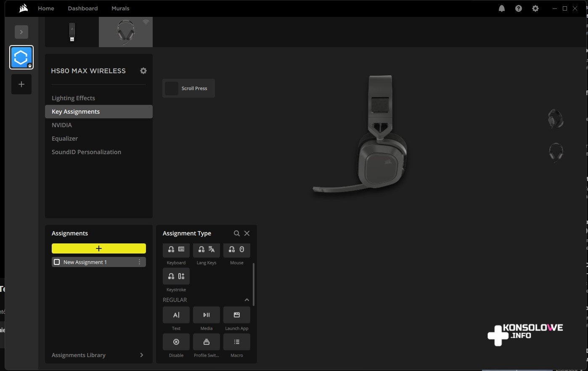Add a new assignment with yellow plus button
The image size is (588, 371).
click(99, 248)
